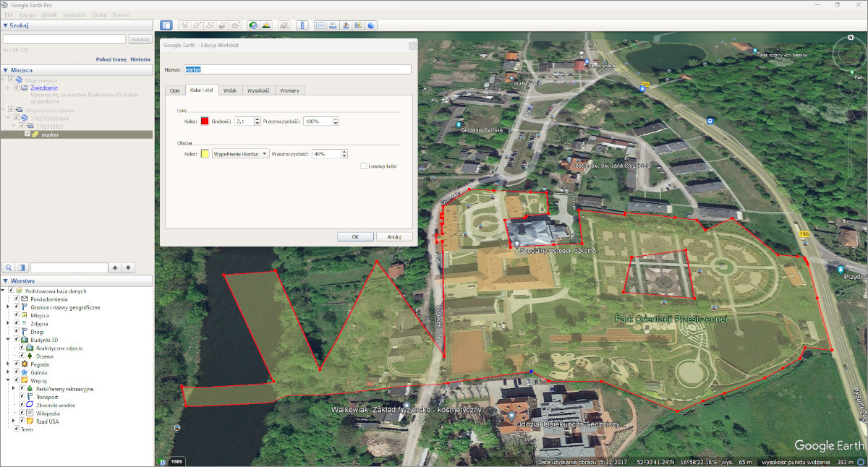
Task: Toggle the sidebar visibility toolbar button
Action: coord(166,25)
